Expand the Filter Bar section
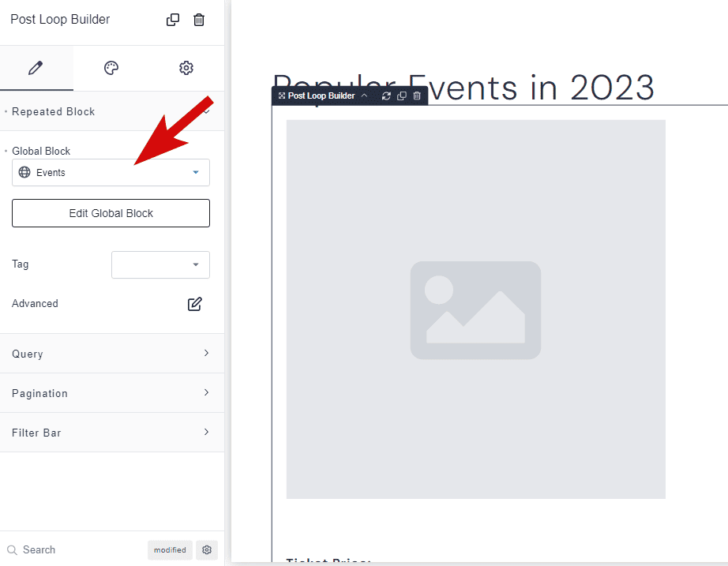The height and width of the screenshot is (566, 728). tap(112, 433)
